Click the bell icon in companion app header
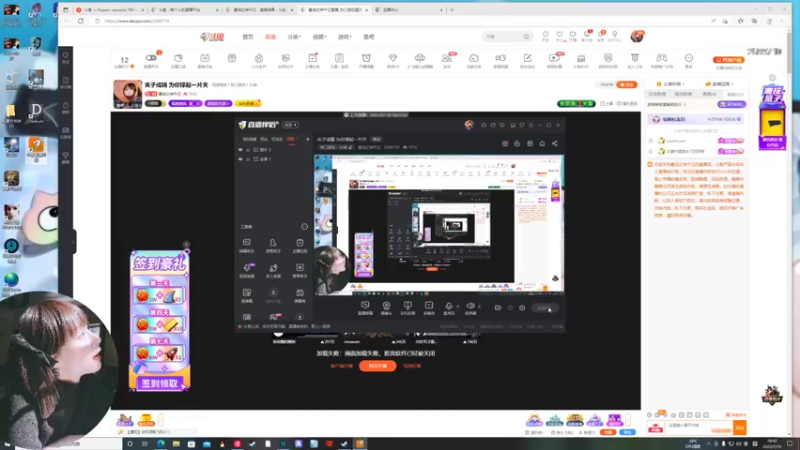This screenshot has height=450, width=800. 542,143
